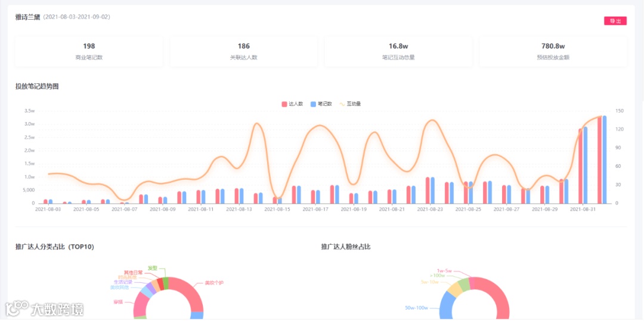Screen dimensions: 644x321
Task: Click the 美妆个护 pie label
Action: tap(214, 283)
